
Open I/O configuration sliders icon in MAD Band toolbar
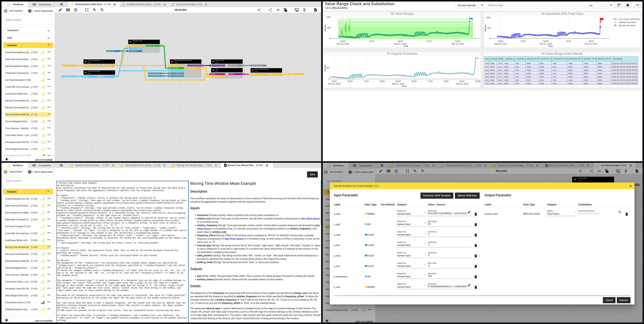point(68,10)
